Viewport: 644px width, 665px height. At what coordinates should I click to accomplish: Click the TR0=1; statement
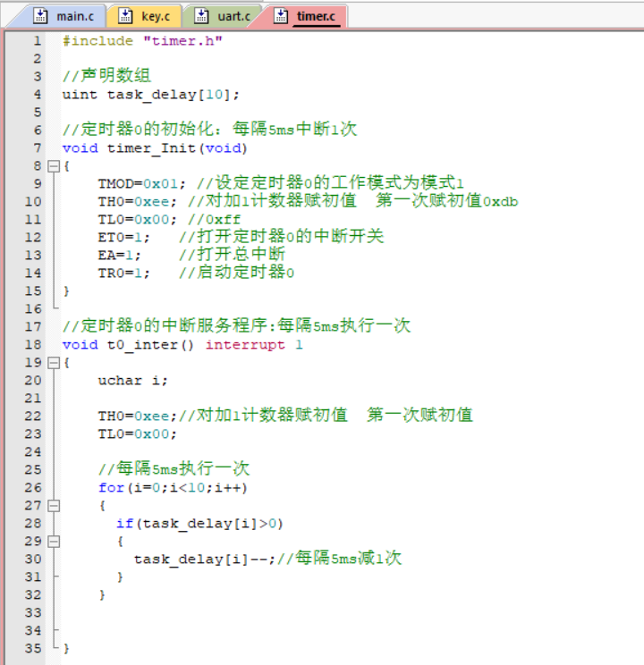(123, 274)
